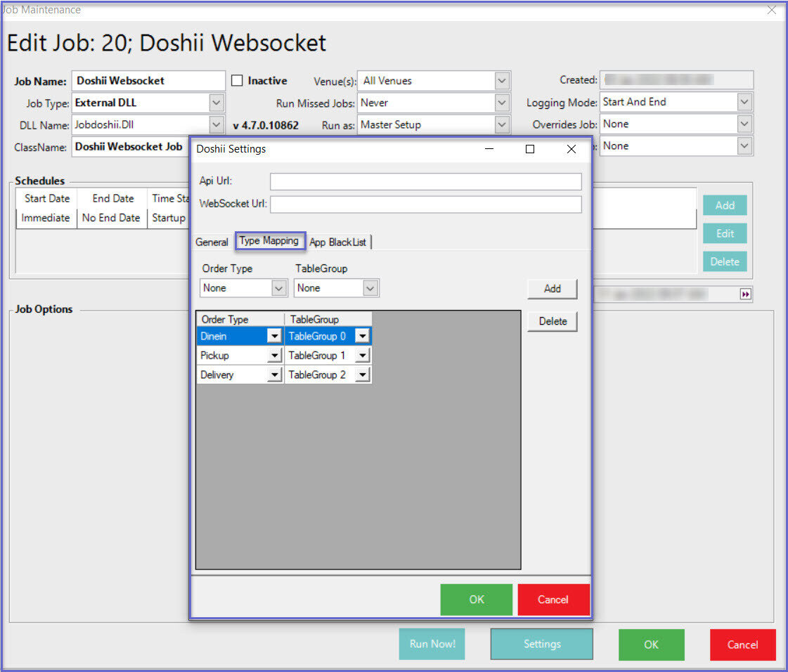Click the ClassName field
The height and width of the screenshot is (672, 788).
131,147
